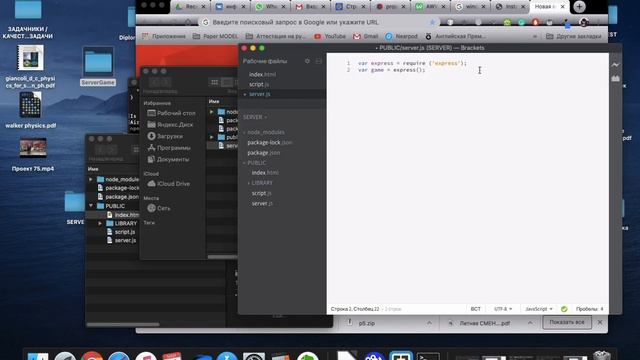Click the bookmark star in address bar
Screen dimensions: 640x360
pyautogui.click(x=432, y=22)
